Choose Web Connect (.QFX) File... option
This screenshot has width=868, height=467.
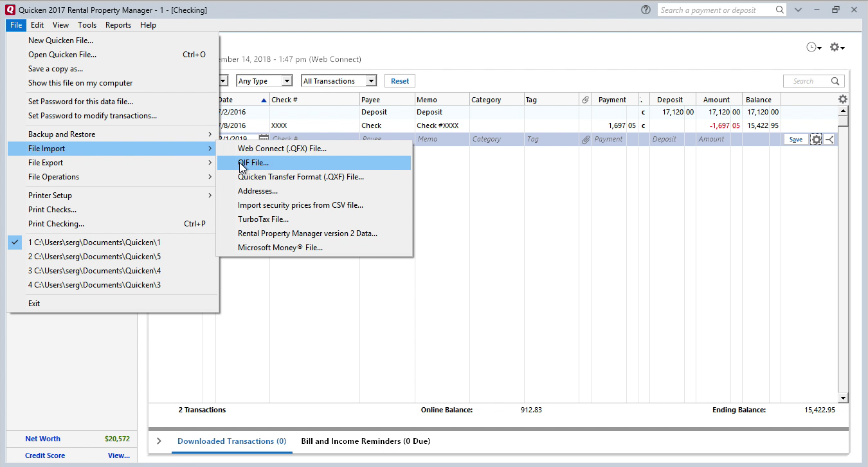(x=314, y=149)
